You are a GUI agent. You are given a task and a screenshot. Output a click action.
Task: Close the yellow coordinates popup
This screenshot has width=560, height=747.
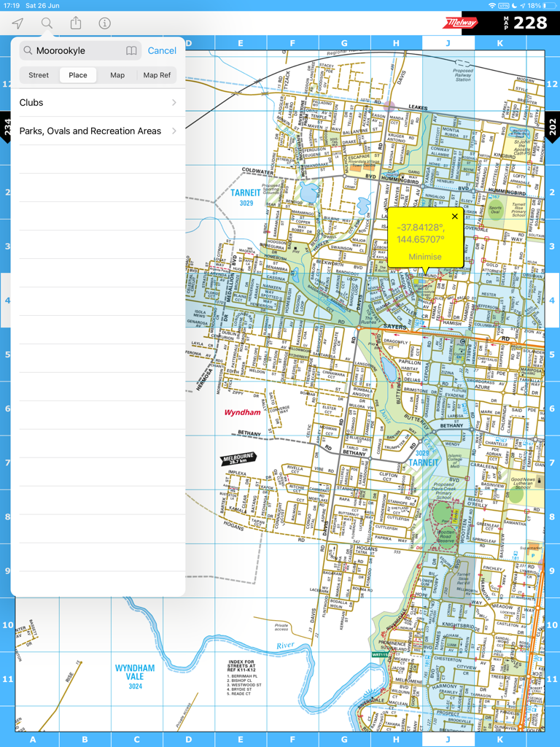455,216
